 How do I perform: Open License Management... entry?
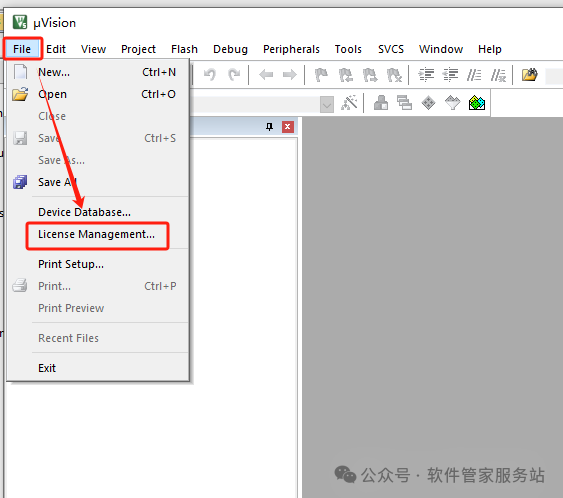point(98,234)
